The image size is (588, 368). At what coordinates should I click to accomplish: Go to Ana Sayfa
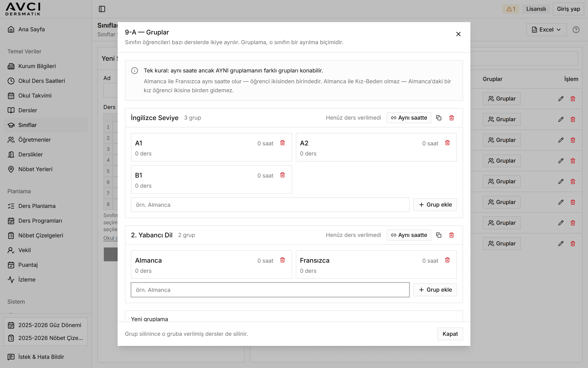(46, 29)
